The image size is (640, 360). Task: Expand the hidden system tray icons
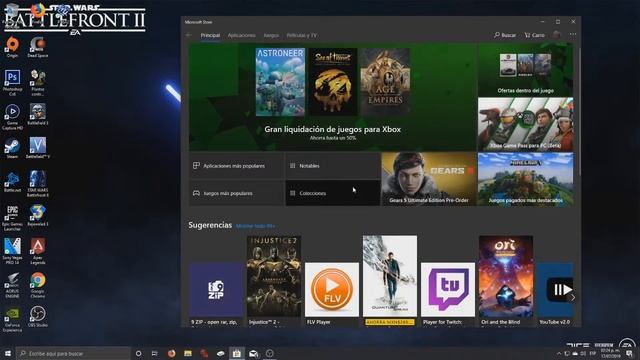(x=559, y=353)
